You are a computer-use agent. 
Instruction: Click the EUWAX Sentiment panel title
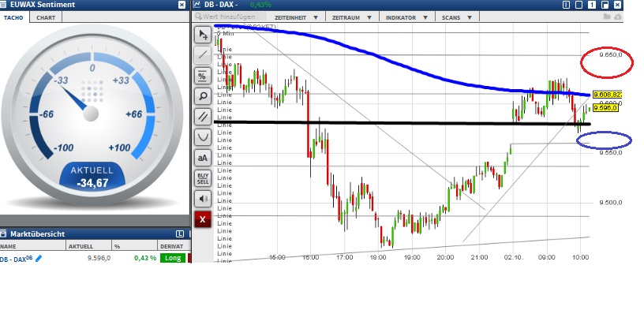click(43, 5)
